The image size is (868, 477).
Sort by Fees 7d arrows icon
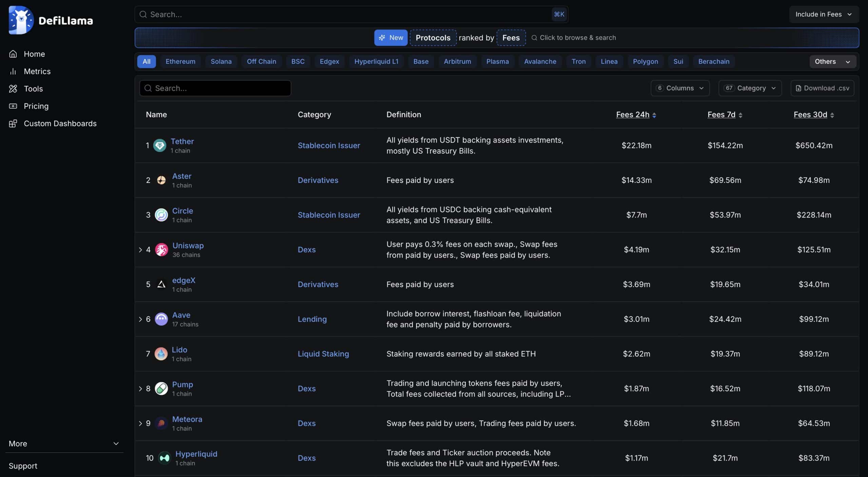(740, 115)
